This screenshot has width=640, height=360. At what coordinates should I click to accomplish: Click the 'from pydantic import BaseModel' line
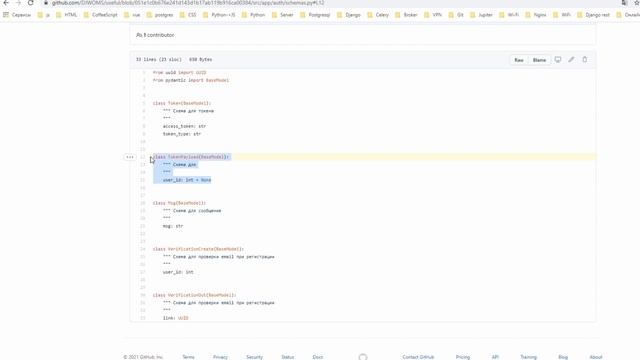coord(191,80)
